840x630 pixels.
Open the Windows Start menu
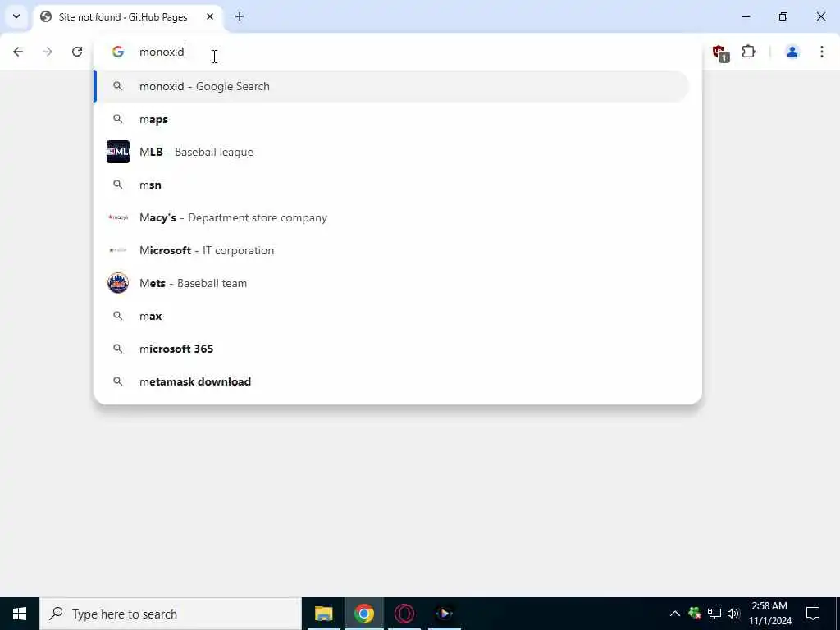coord(20,614)
